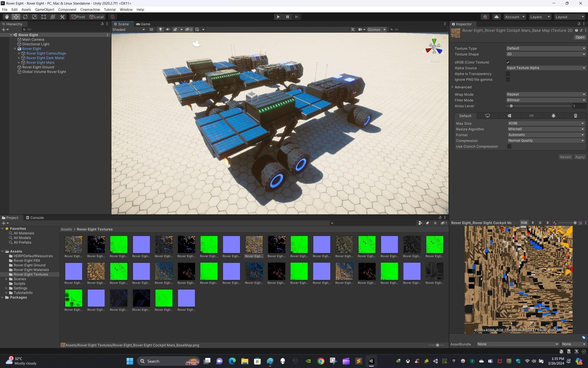
Task: Select the Hand tool
Action: tap(7, 17)
